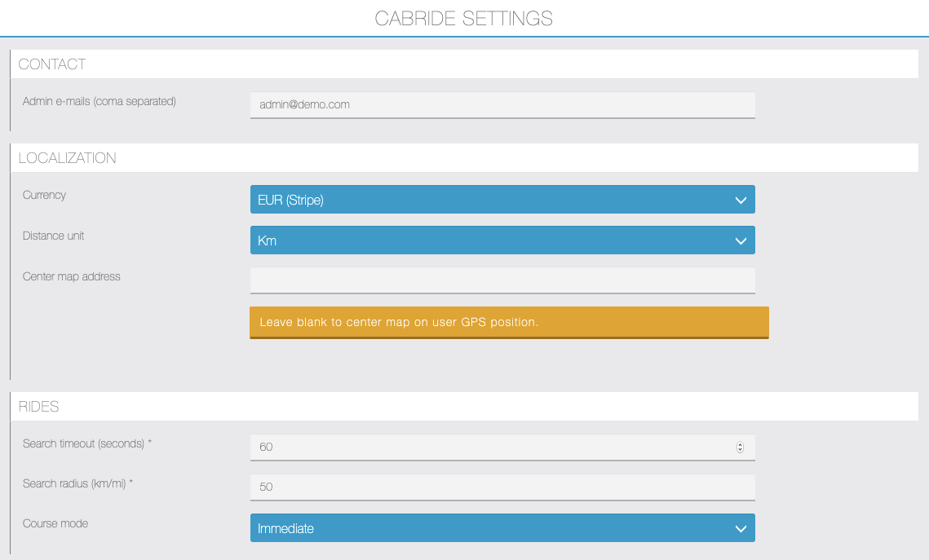Click the 'Leave blank to center map' notice
The image size is (929, 560).
pos(509,323)
